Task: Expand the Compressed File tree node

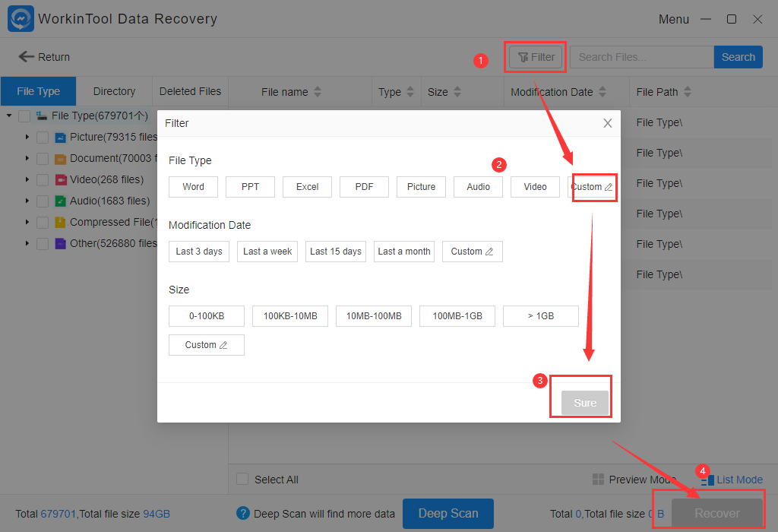Action: tap(27, 222)
